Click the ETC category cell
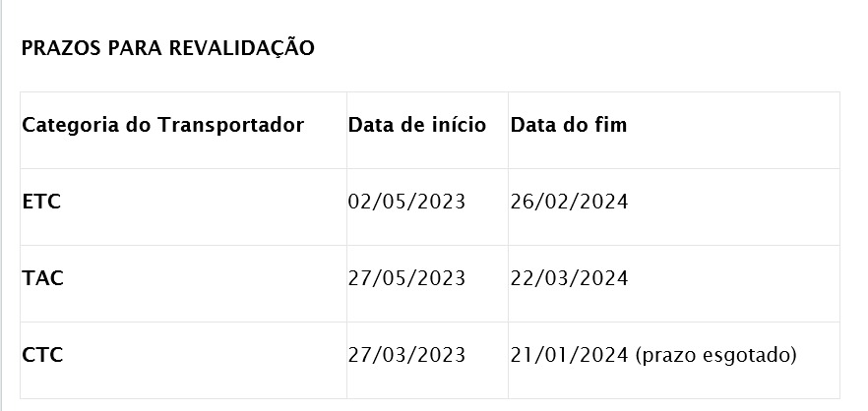This screenshot has height=411, width=868. point(41,202)
